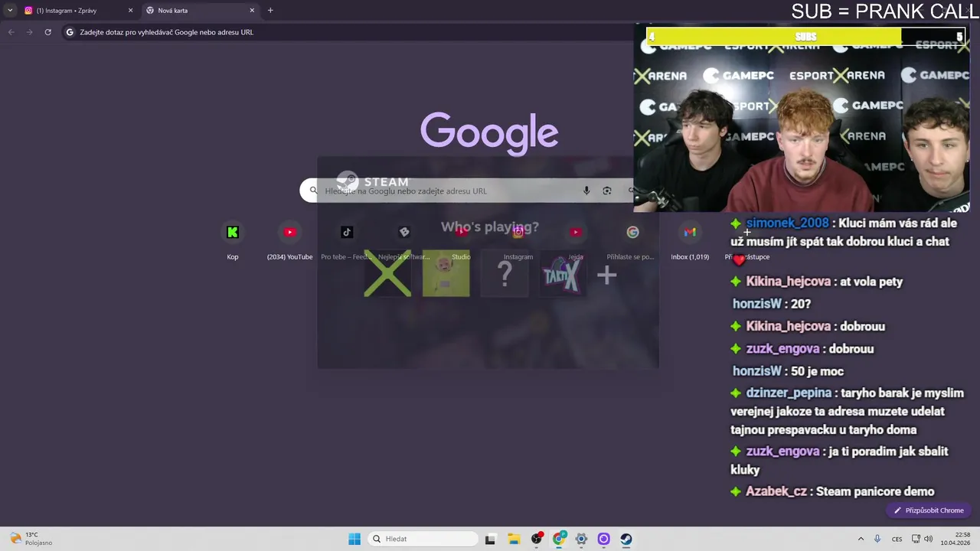This screenshot has width=980, height=551.
Task: Click the Hledat taskbar search box
Action: [423, 539]
